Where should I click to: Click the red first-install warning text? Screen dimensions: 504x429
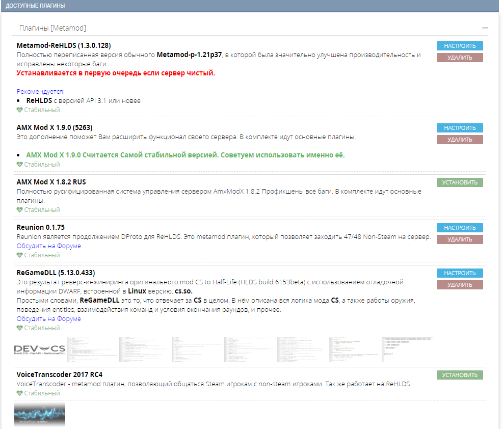point(116,73)
